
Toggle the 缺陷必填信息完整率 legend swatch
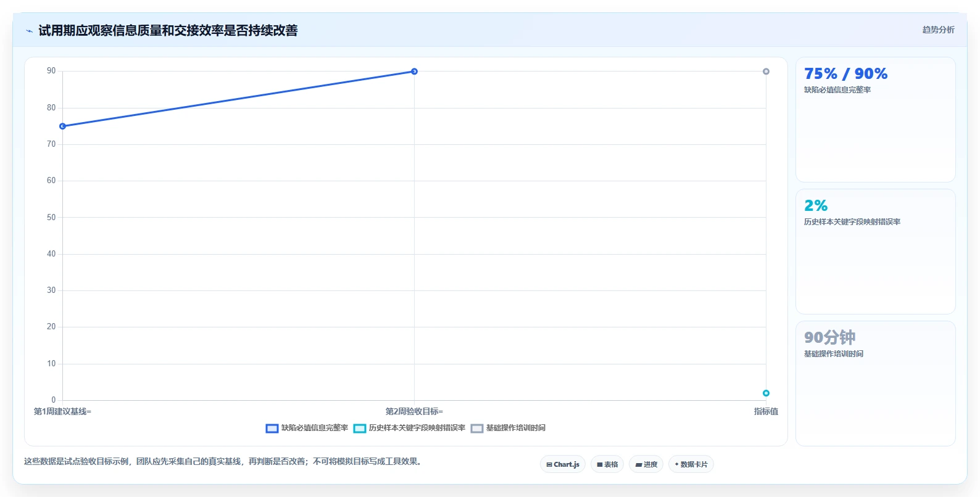272,428
